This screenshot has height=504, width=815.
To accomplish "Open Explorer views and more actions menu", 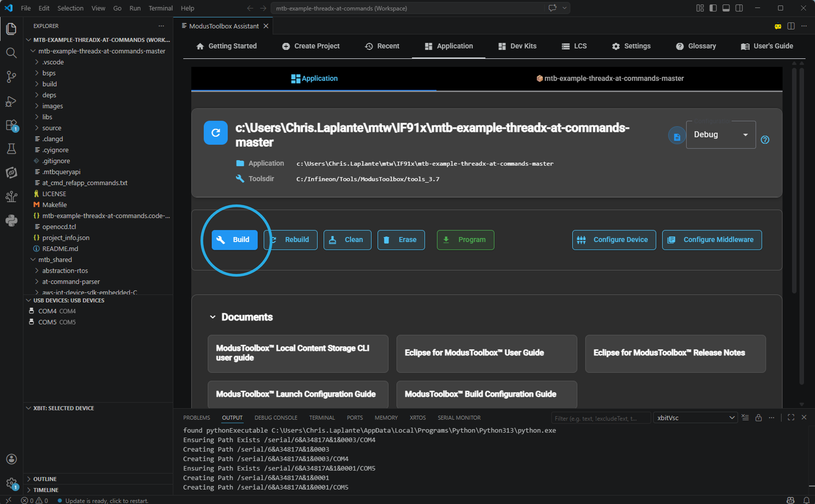I will point(161,26).
